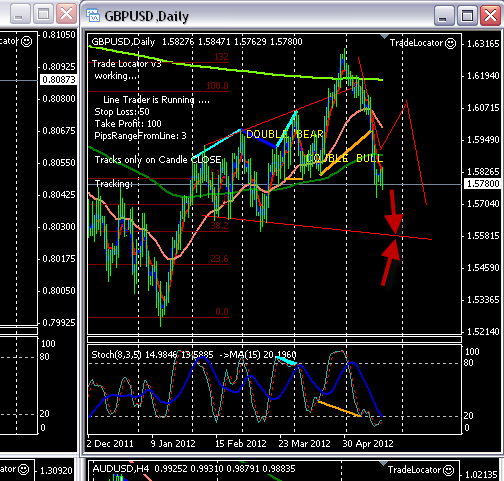Select the 'Stop Loss: 50' text
Image resolution: width=504 pixels, height=481 pixels.
(x=122, y=112)
